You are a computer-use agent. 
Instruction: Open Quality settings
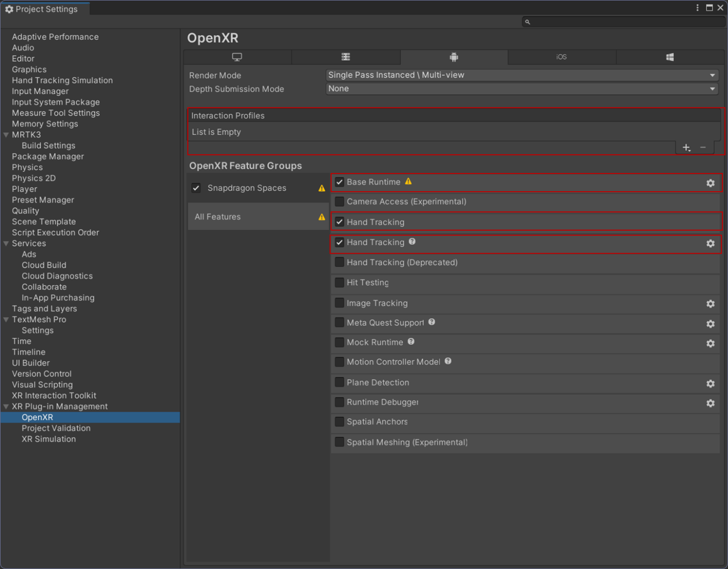coord(25,211)
